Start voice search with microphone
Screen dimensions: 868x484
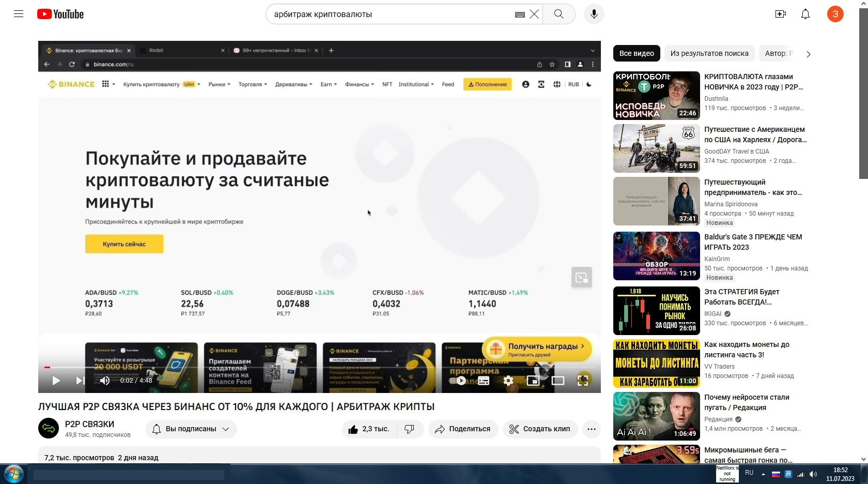pos(594,14)
